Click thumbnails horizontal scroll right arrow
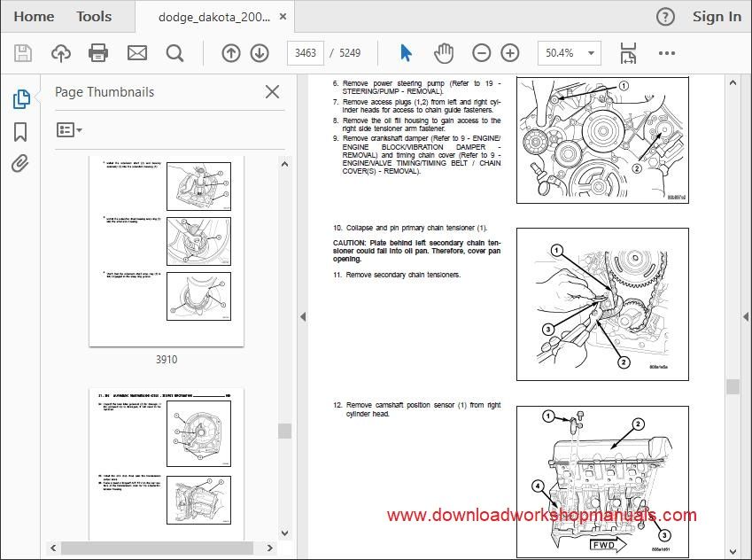Viewport: 752px width, 560px height. pos(270,548)
